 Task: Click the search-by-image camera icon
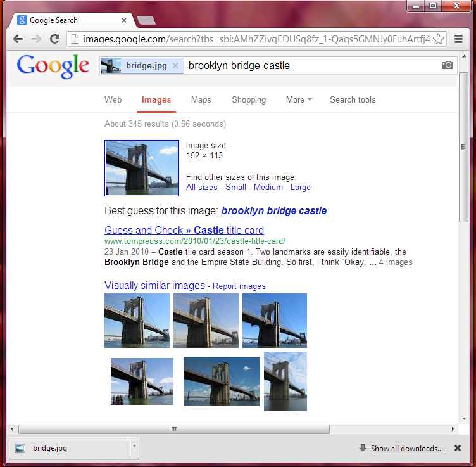click(448, 65)
